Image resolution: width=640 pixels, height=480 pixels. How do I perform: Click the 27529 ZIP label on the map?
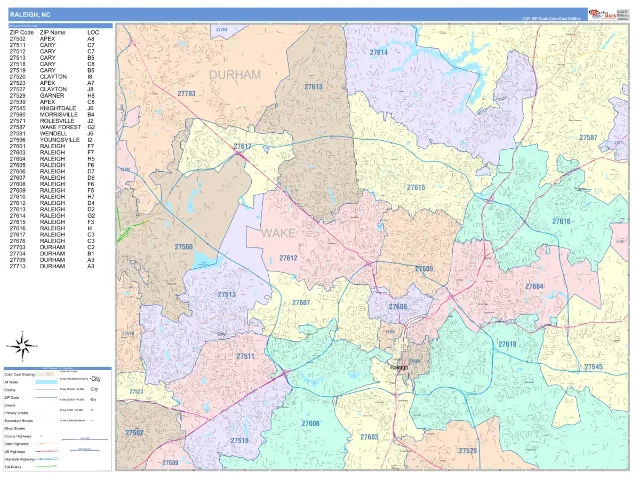coord(468,451)
